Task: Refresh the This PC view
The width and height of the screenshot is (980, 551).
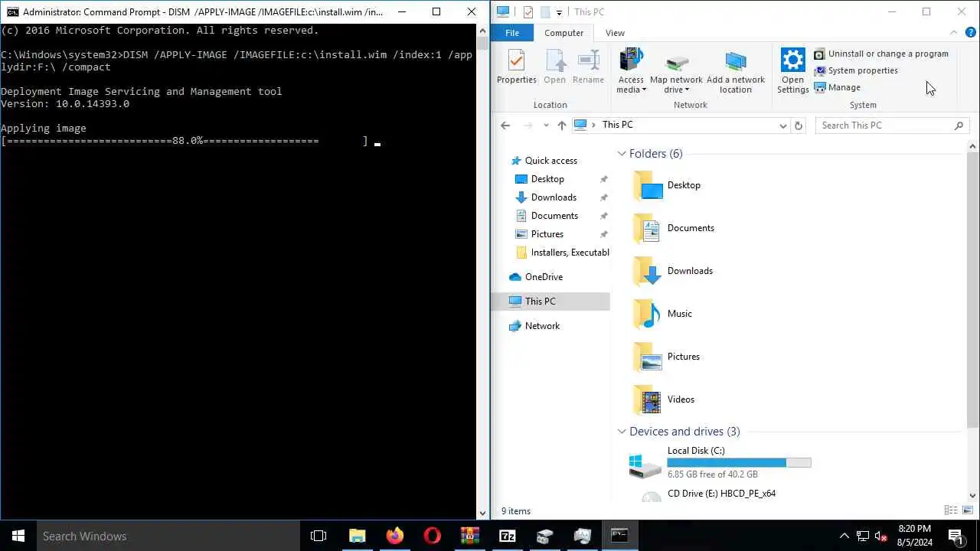Action: coord(799,126)
